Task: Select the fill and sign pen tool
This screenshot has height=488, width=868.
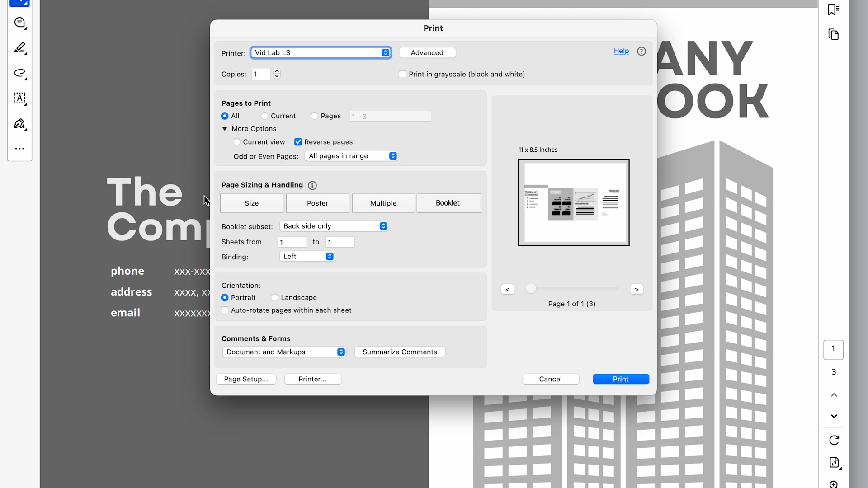Action: 19,124
